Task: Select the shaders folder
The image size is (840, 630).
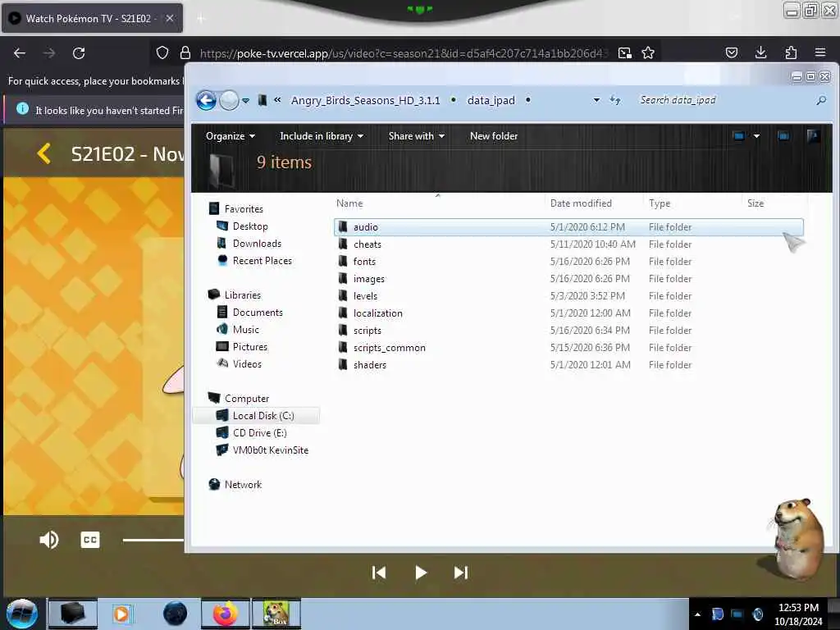Action: 568,365
